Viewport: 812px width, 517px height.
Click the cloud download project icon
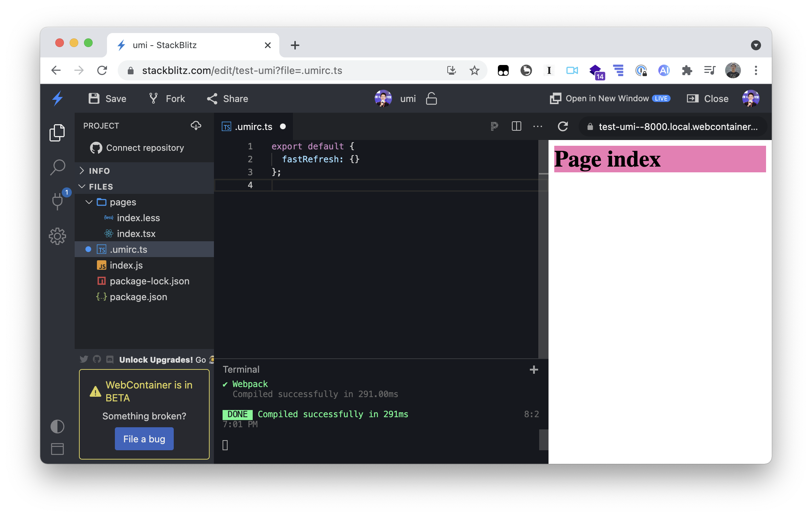(x=196, y=126)
